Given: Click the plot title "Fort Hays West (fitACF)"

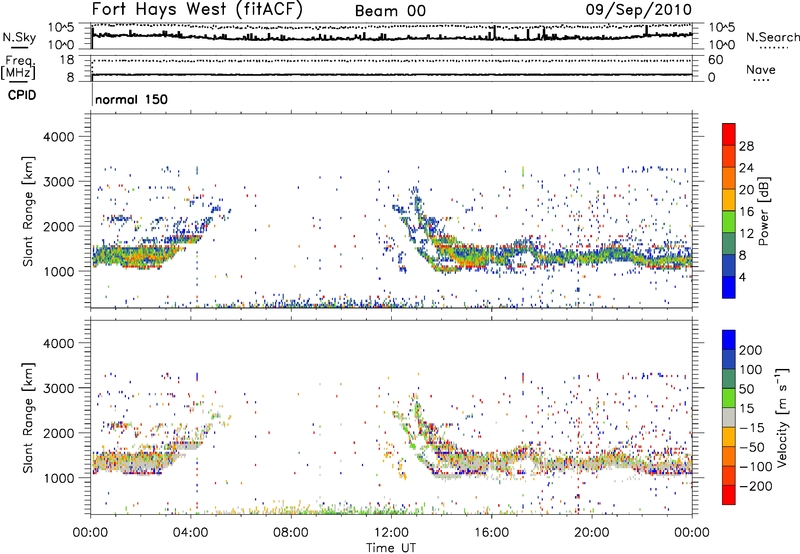Looking at the screenshot, I should tap(197, 9).
